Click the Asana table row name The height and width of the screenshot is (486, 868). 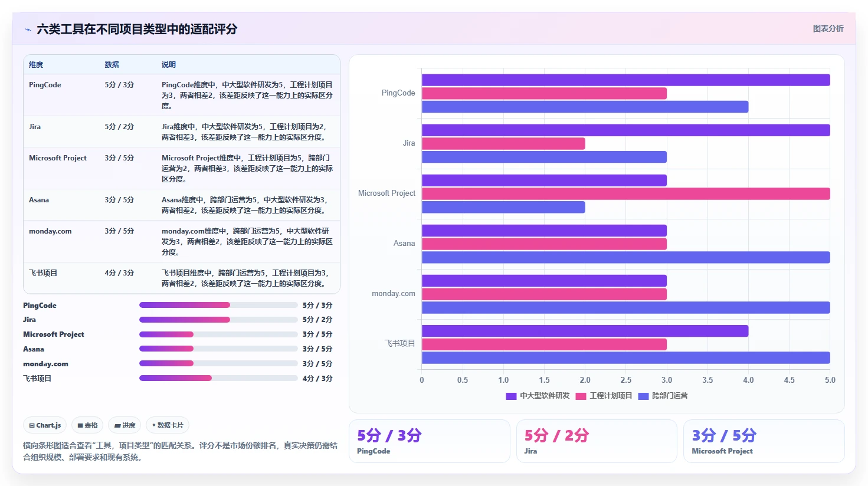click(39, 200)
